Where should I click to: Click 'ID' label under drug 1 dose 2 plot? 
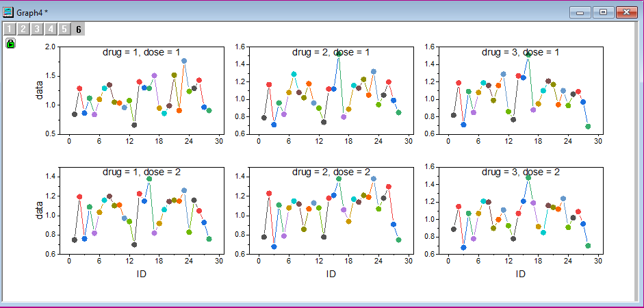click(x=141, y=274)
